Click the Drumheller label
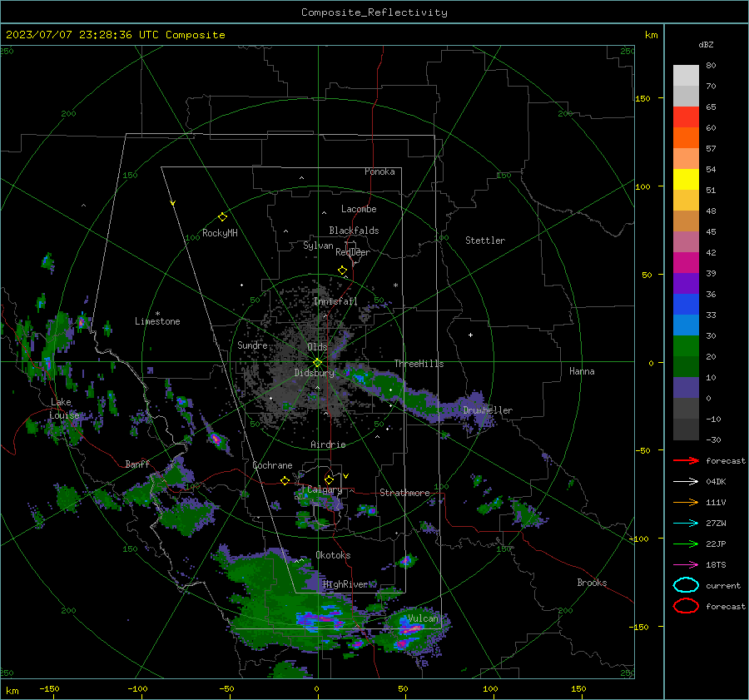 488,410
